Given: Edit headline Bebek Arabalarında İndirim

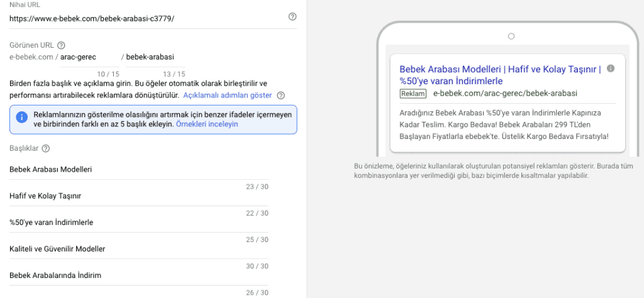Looking at the screenshot, I should click(138, 275).
